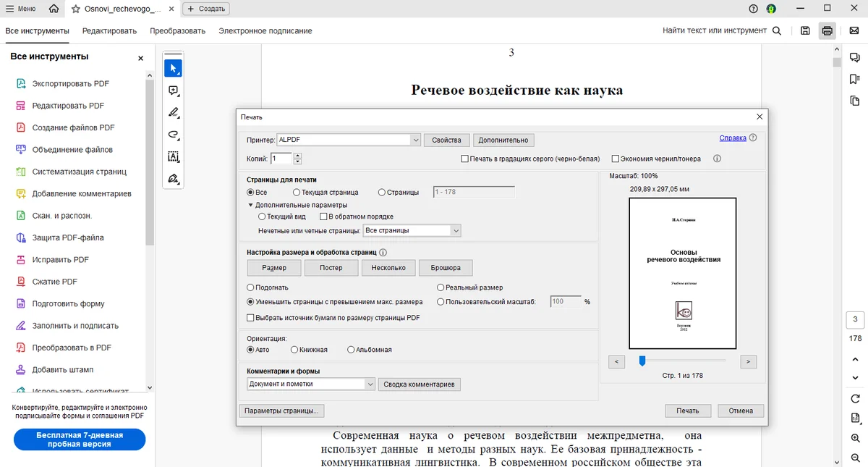This screenshot has height=467, width=868.
Task: Click the search magnifier icon
Action: pyautogui.click(x=777, y=30)
